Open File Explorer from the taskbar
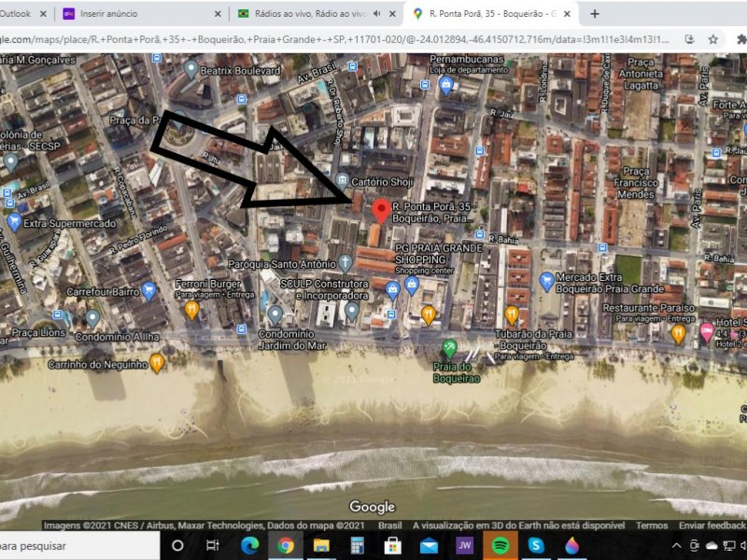This screenshot has width=747, height=560. pyautogui.click(x=321, y=546)
